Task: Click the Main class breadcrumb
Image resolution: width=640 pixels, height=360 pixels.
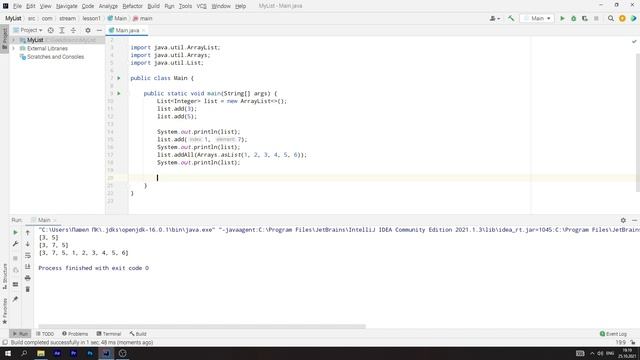Action: 117,18
